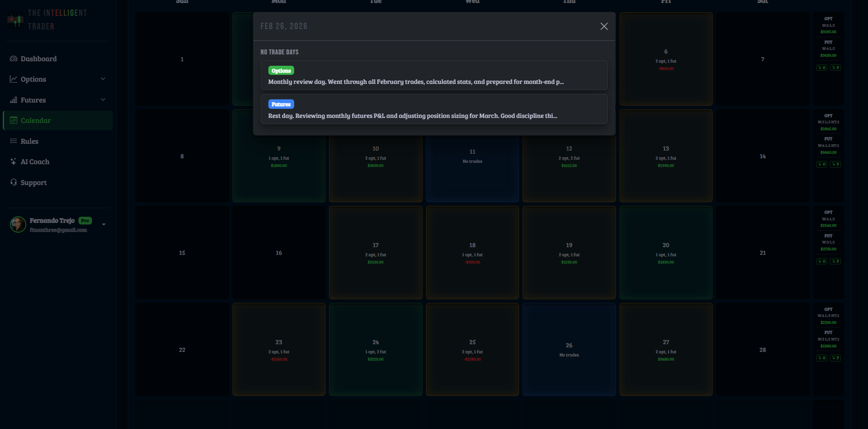Open the profile dropdown next to Fernando Trejo
868x429 pixels.
coord(104,224)
